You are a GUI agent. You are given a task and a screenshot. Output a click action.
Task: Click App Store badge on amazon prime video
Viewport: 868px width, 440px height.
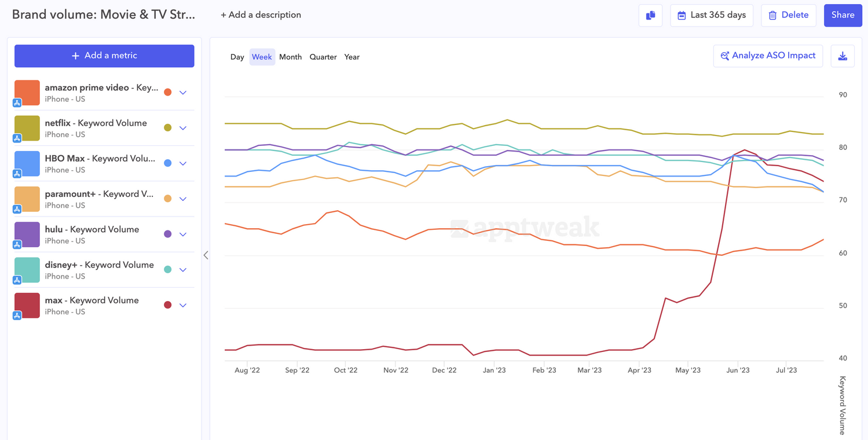point(17,102)
